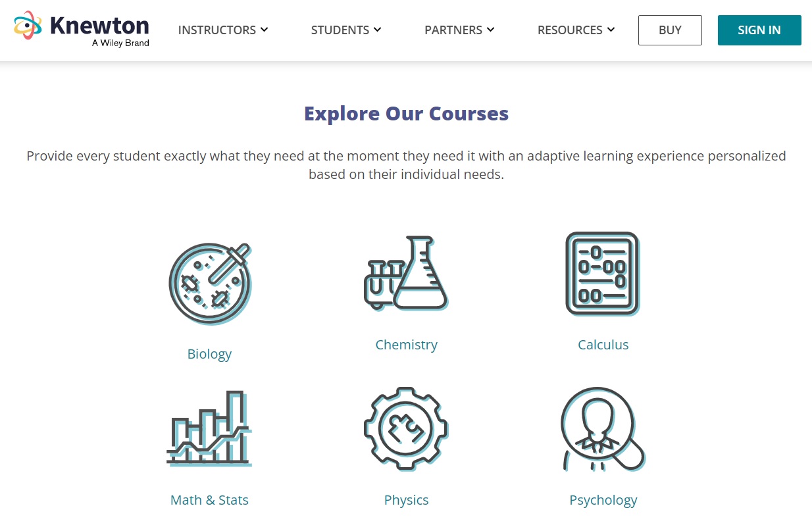Open the Instructors menu
The height and width of the screenshot is (529, 812).
coord(217,30)
